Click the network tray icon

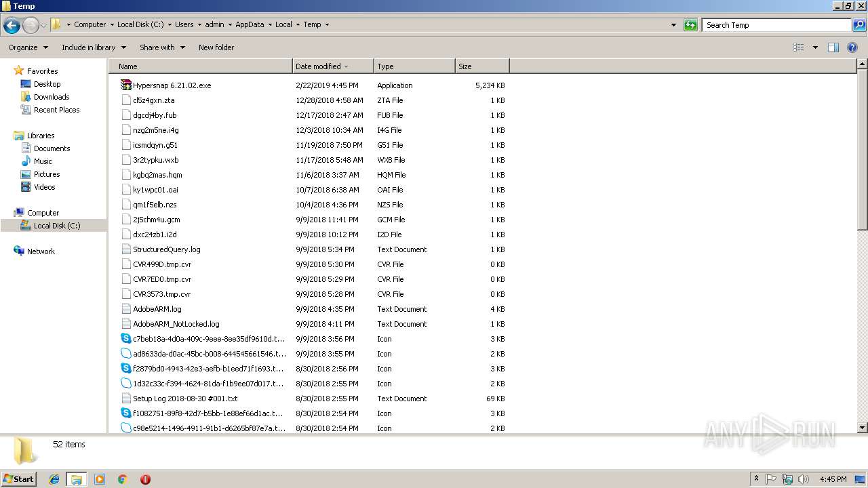coord(787,479)
